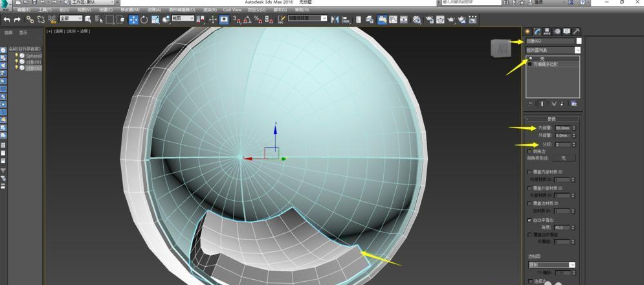The width and height of the screenshot is (644, 285).
Task: Select the Select and Move tool
Action: point(133,19)
